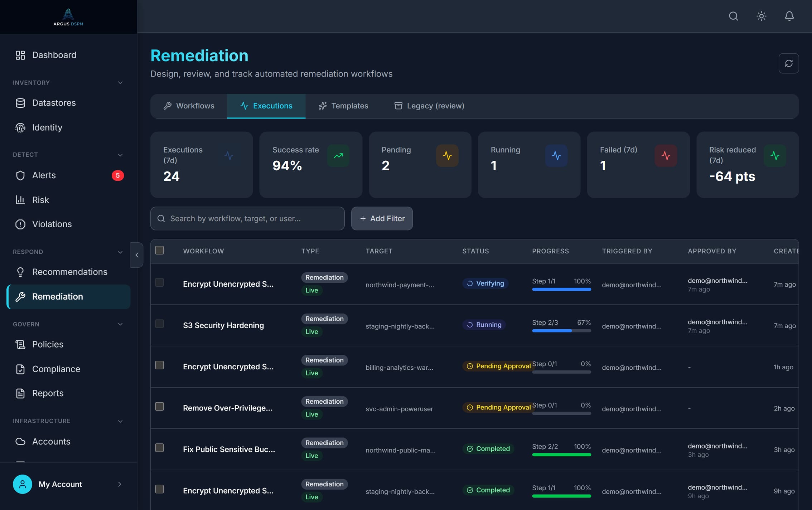
Task: Click the S3 Security Hardening 67% progress bar
Action: pos(561,331)
